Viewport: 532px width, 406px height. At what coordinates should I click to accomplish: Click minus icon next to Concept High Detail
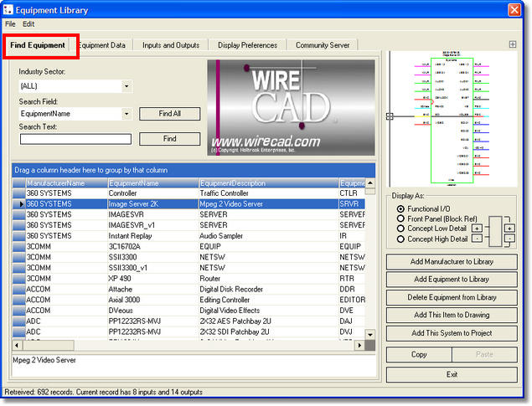tap(477, 239)
